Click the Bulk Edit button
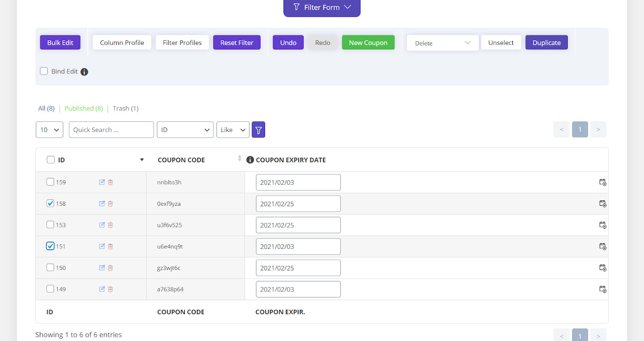Image resolution: width=644 pixels, height=341 pixels. (x=60, y=43)
